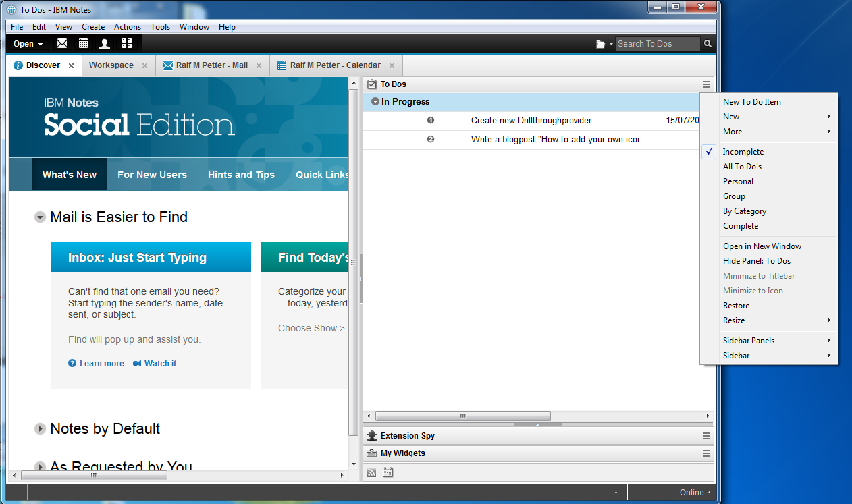
Task: Click the Home tiles toolbar icon
Action: coord(126,44)
